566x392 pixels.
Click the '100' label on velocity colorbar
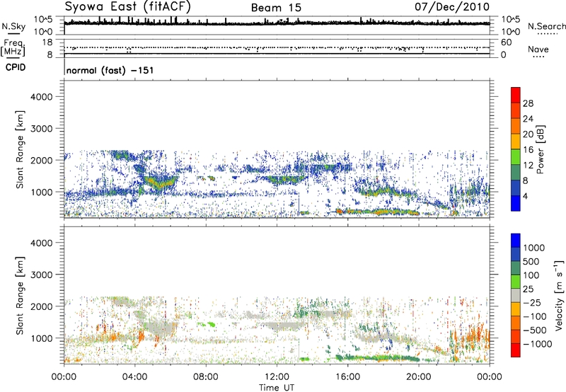531,275
